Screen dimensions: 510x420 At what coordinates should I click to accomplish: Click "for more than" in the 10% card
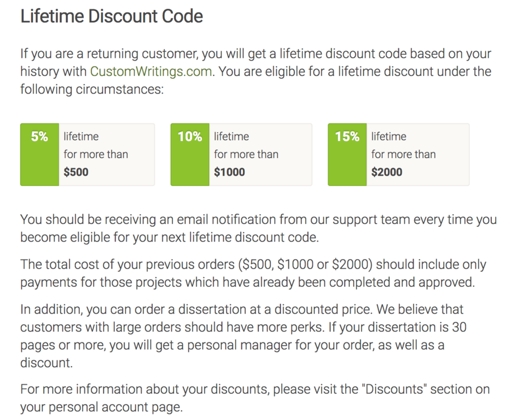tap(246, 154)
